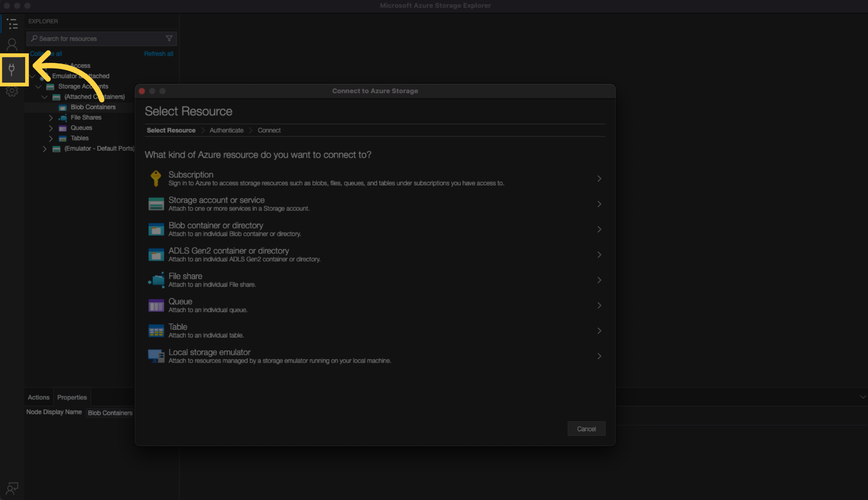Image resolution: width=868 pixels, height=500 pixels.
Task: Click the Blob Containers display name value
Action: pos(110,413)
